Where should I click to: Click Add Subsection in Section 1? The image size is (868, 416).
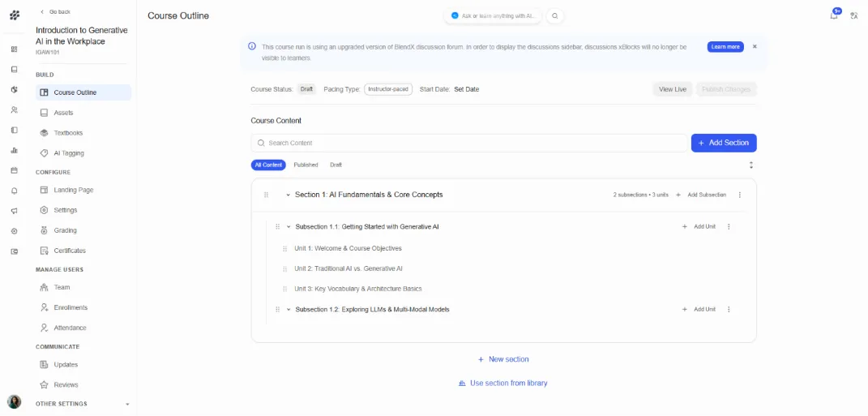coord(701,195)
